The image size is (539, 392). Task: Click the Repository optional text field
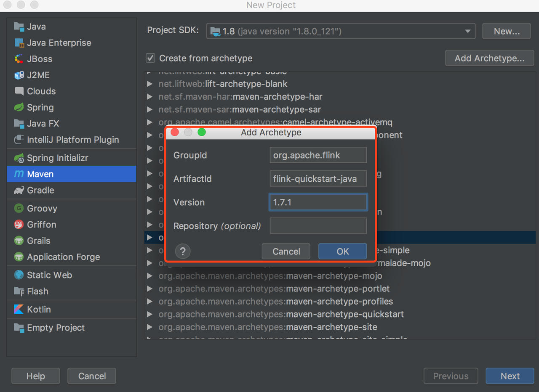[x=318, y=226]
